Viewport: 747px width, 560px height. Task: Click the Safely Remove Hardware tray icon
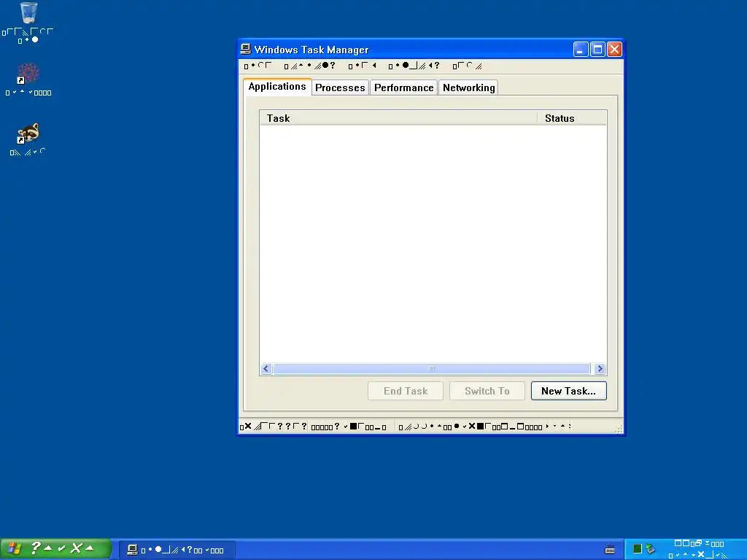point(650,548)
